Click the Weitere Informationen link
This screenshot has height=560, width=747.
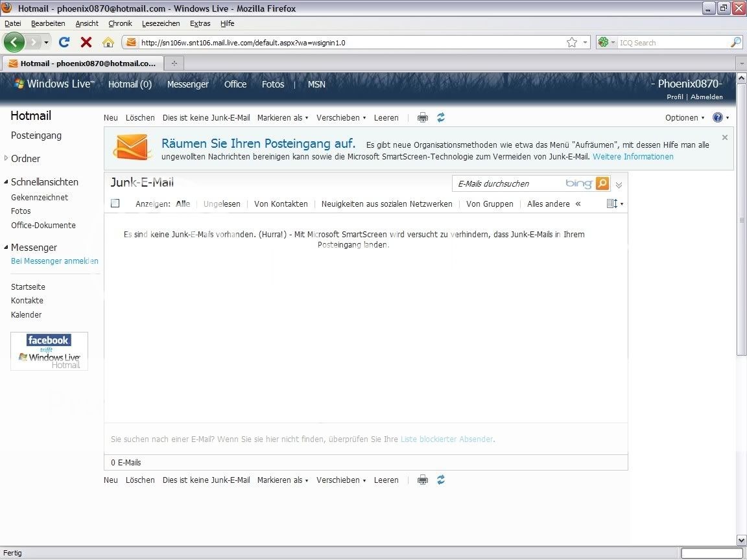pyautogui.click(x=633, y=157)
